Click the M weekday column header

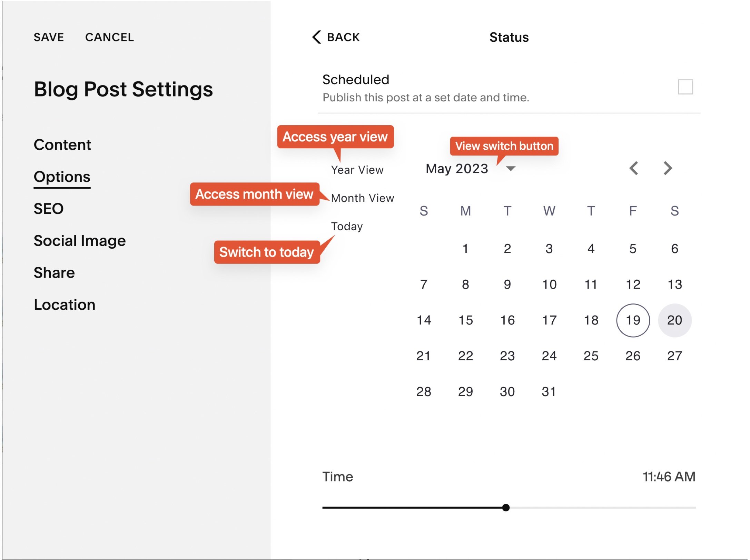(465, 211)
